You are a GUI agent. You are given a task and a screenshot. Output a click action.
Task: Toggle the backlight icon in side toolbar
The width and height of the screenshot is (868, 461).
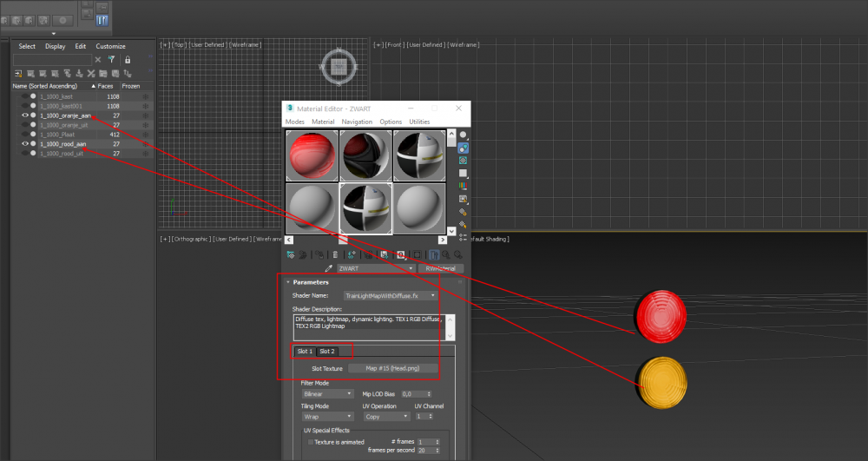(464, 148)
